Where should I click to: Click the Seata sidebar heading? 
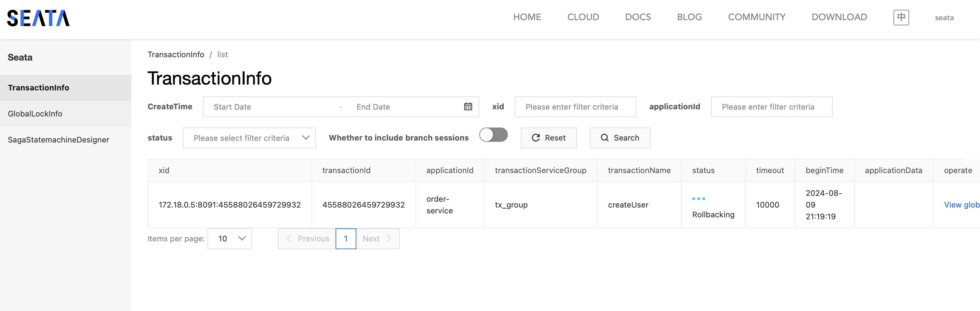[x=20, y=58]
